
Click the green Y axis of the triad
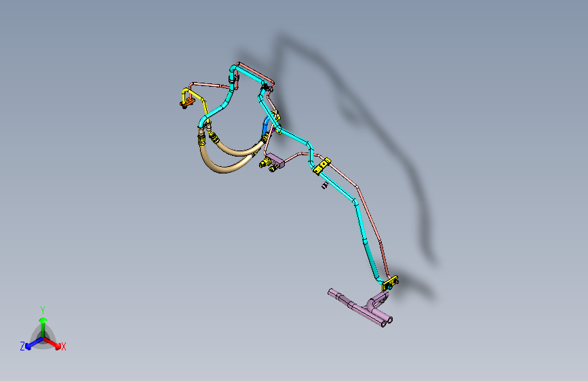[x=43, y=327]
